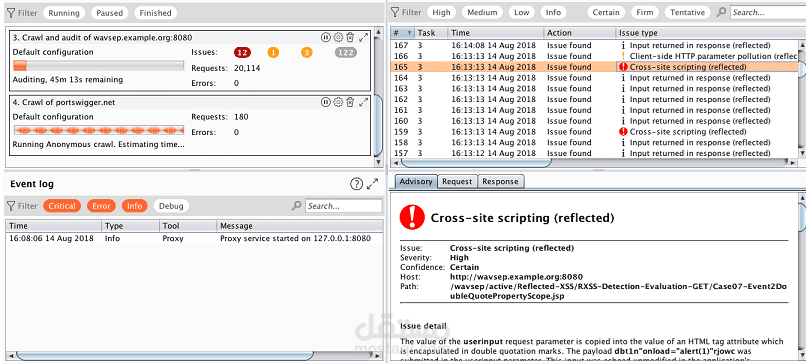Viewport: 806px width, 364px height.
Task: Toggle the Error event log filter
Action: click(x=101, y=206)
